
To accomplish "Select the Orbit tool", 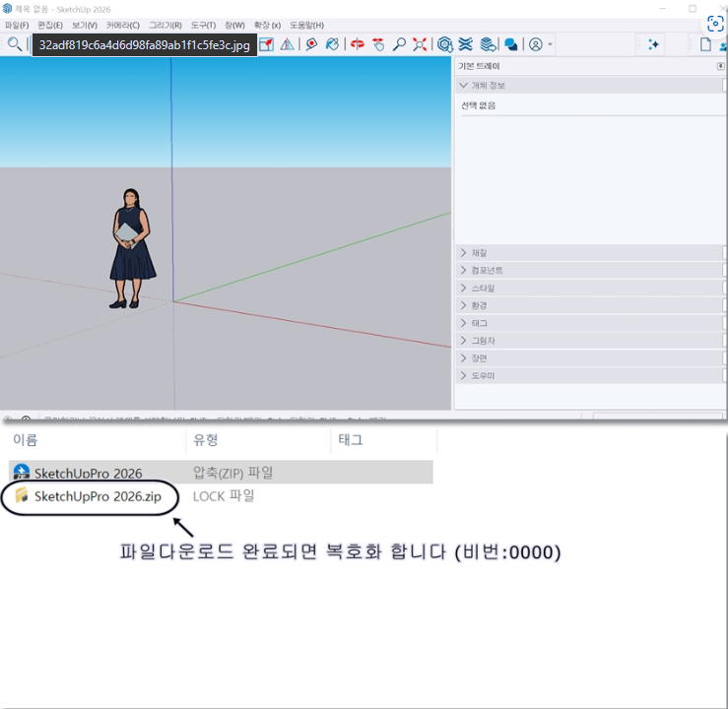I will (357, 44).
